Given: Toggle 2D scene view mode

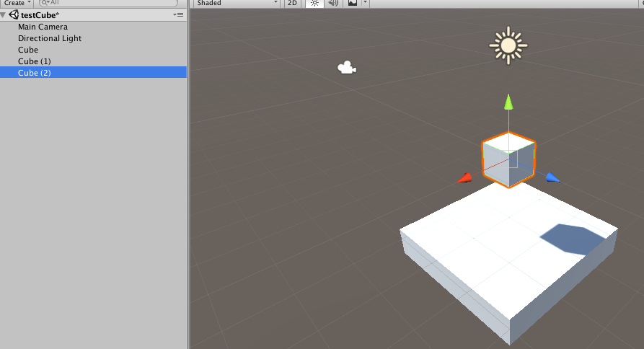Looking at the screenshot, I should coord(292,4).
